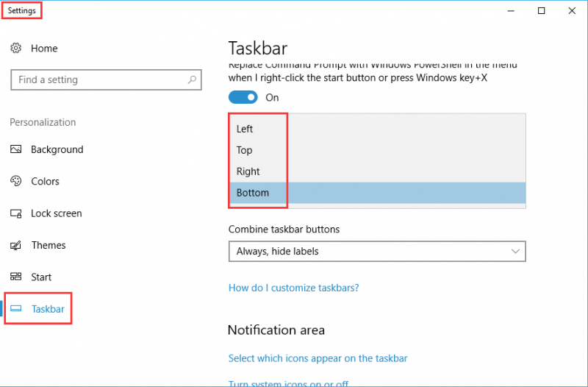
Task: Click the Start tiles icon
Action: 15,277
